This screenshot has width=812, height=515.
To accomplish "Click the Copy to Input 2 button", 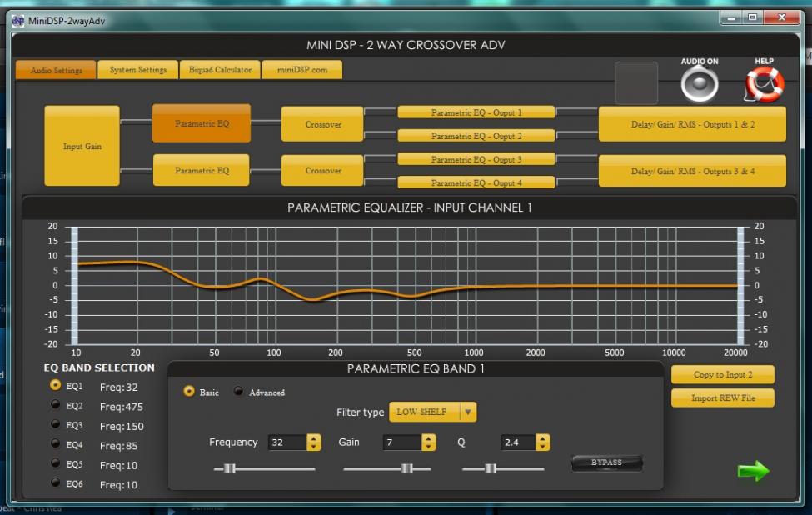I will coord(723,375).
